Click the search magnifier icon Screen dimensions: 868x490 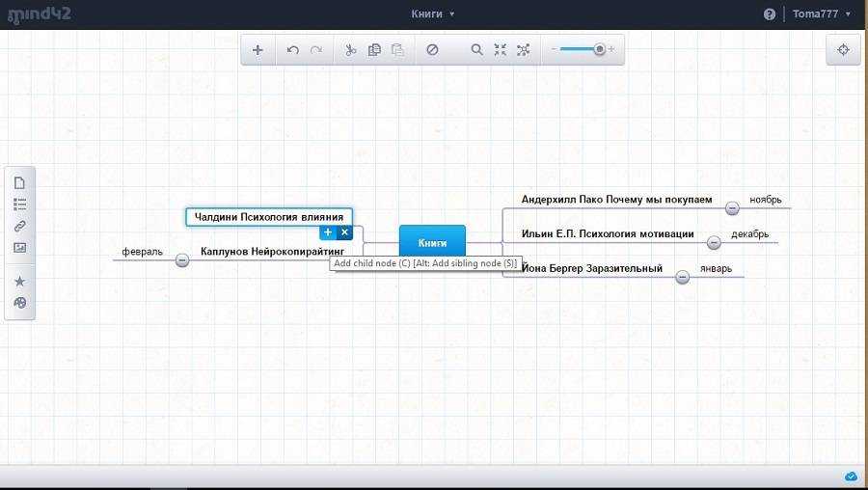(476, 50)
